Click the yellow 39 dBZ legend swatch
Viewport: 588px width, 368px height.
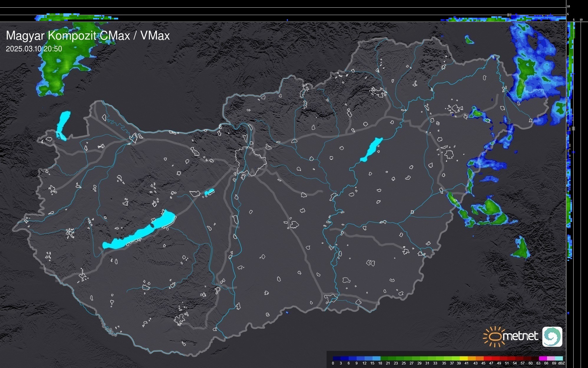[x=464, y=358]
